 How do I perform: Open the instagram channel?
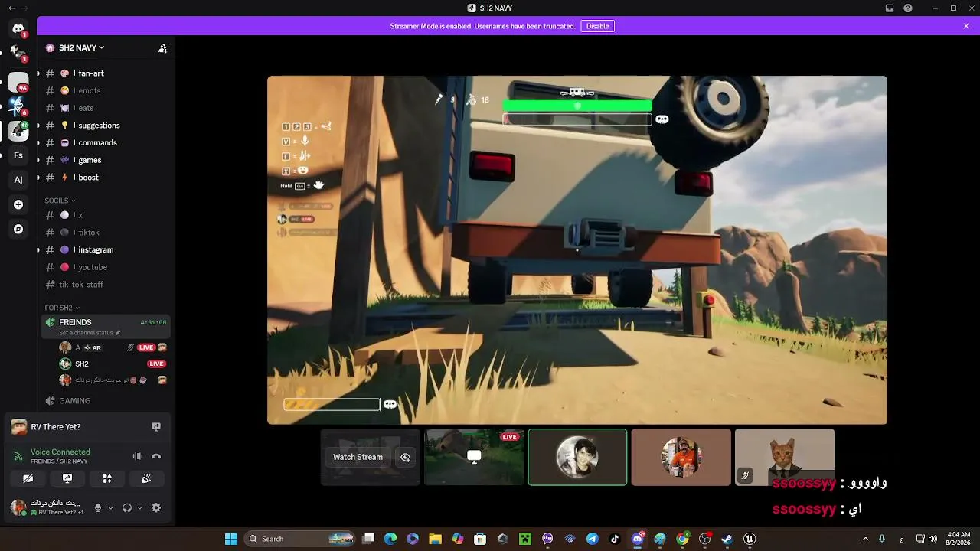(105, 249)
